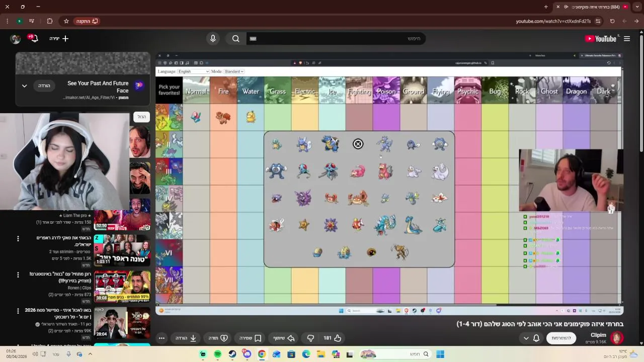Viewport: 644px width, 362px height.
Task: Open options for 'הבאתי את טאקי' video
Action: (x=18, y=238)
